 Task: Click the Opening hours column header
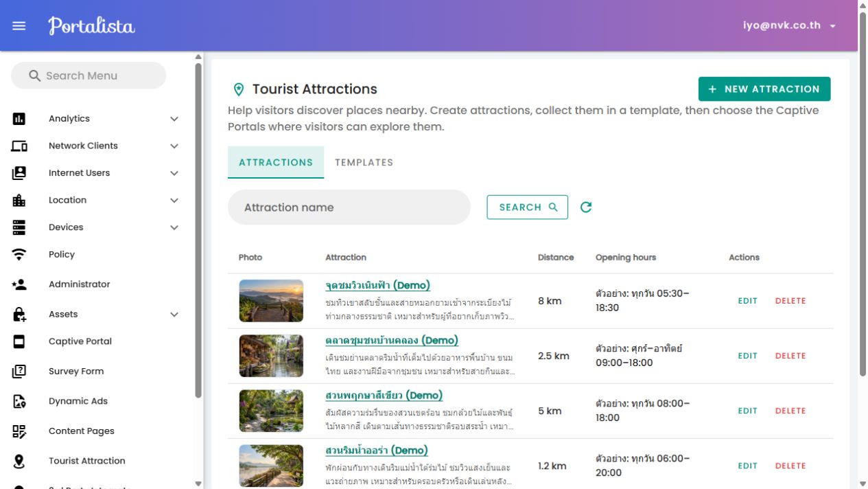click(626, 258)
